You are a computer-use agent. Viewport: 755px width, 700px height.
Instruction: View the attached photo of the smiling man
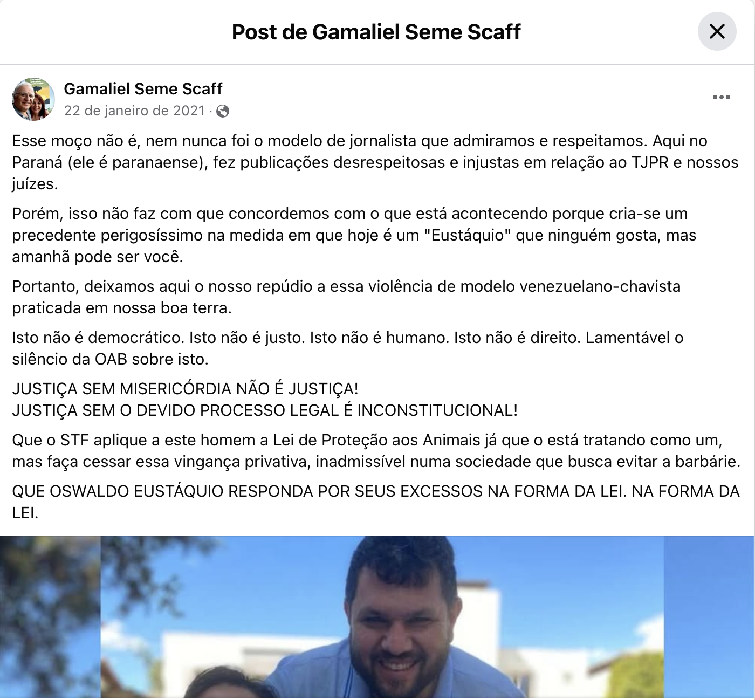click(377, 618)
